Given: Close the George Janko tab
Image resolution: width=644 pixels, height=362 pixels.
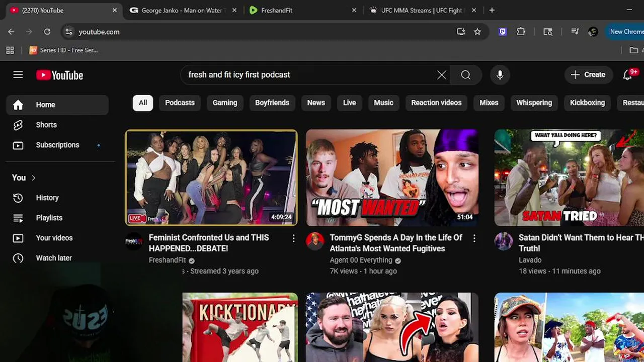Looking at the screenshot, I should click(234, 10).
